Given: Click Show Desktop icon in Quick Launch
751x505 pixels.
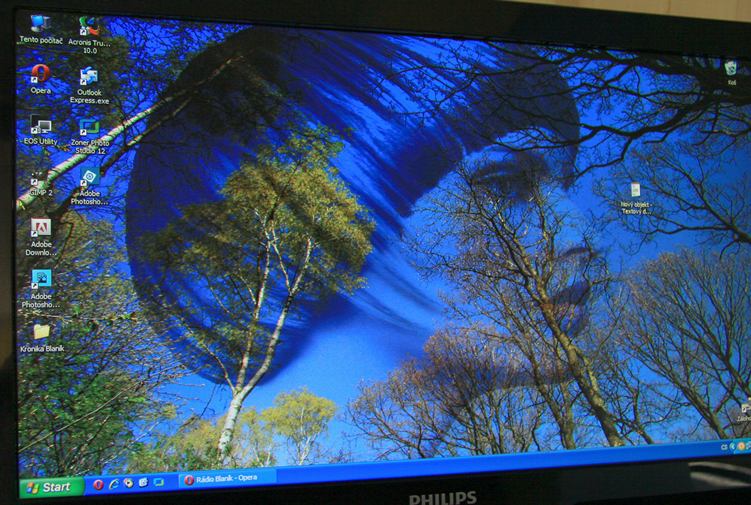Looking at the screenshot, I should coord(158,482).
